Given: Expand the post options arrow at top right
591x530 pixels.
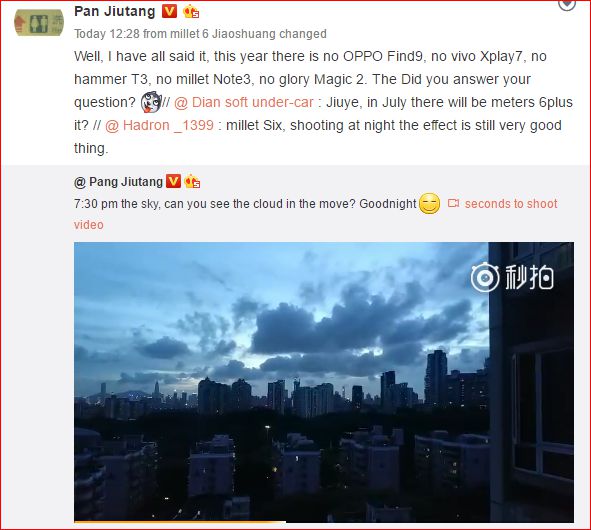Looking at the screenshot, I should [x=567, y=5].
